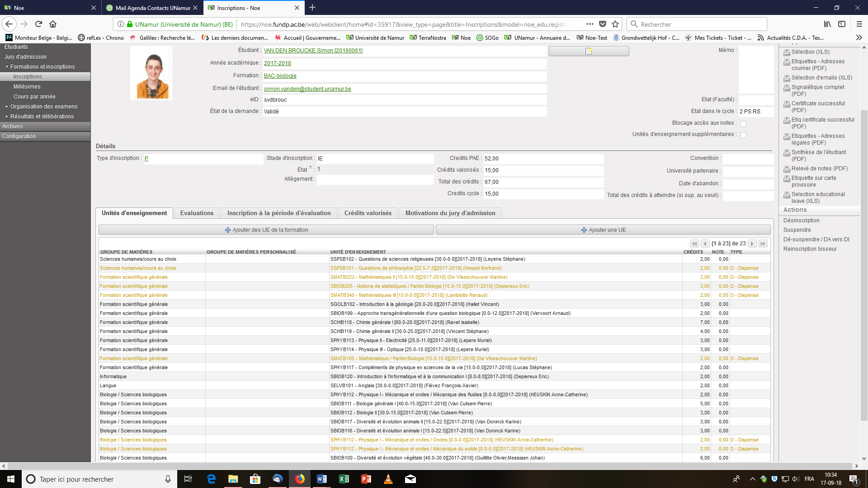Screen dimensions: 868x488
Task: Open Excel from the Windows taskbar
Action: [344, 479]
